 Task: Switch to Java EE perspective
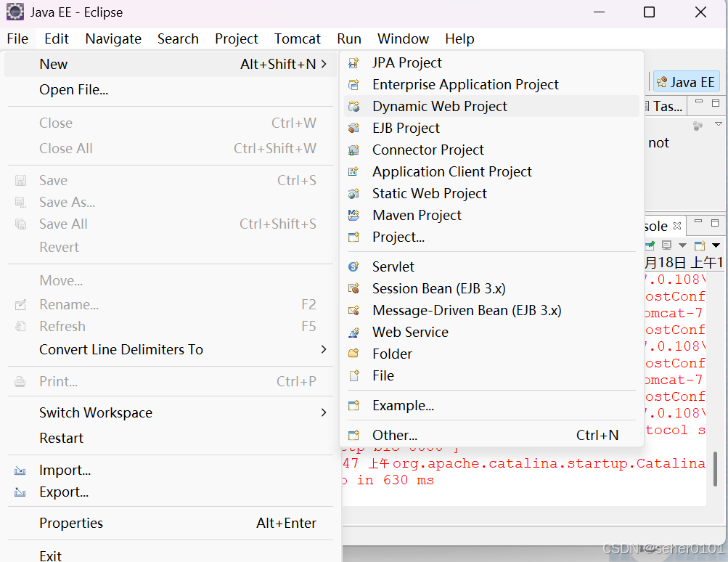point(686,82)
